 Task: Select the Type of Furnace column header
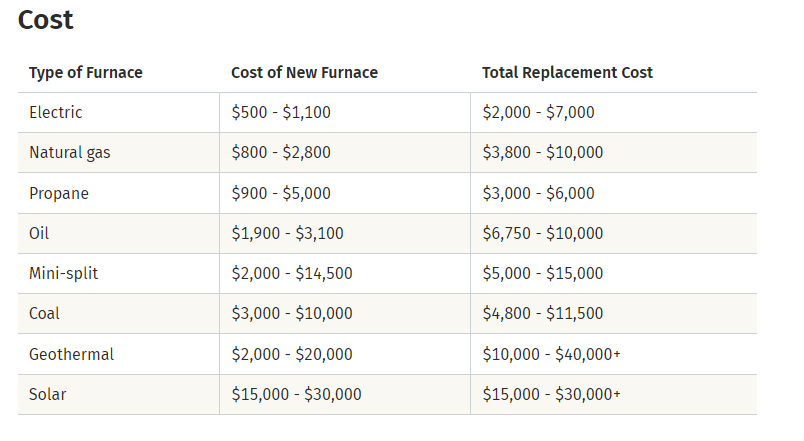click(86, 73)
